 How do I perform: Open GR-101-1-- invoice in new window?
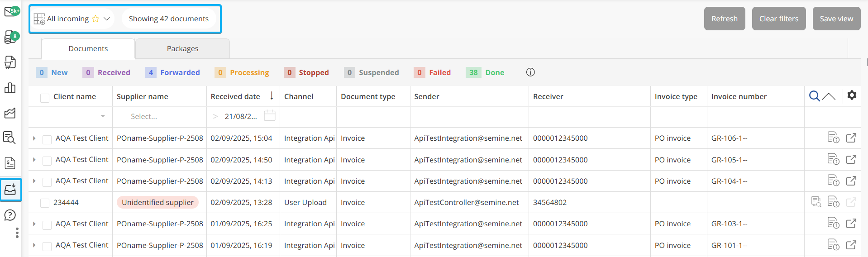[x=851, y=245]
